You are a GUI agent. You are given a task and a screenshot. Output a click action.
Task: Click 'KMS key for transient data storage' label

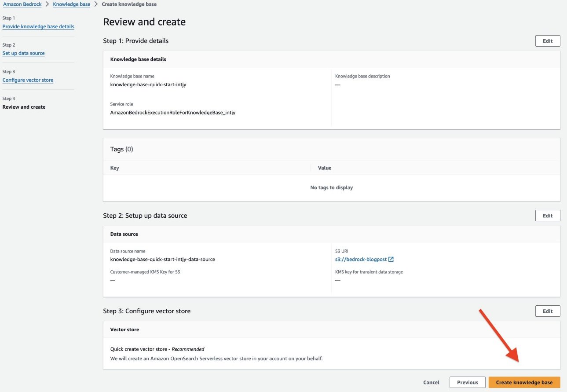[369, 272]
